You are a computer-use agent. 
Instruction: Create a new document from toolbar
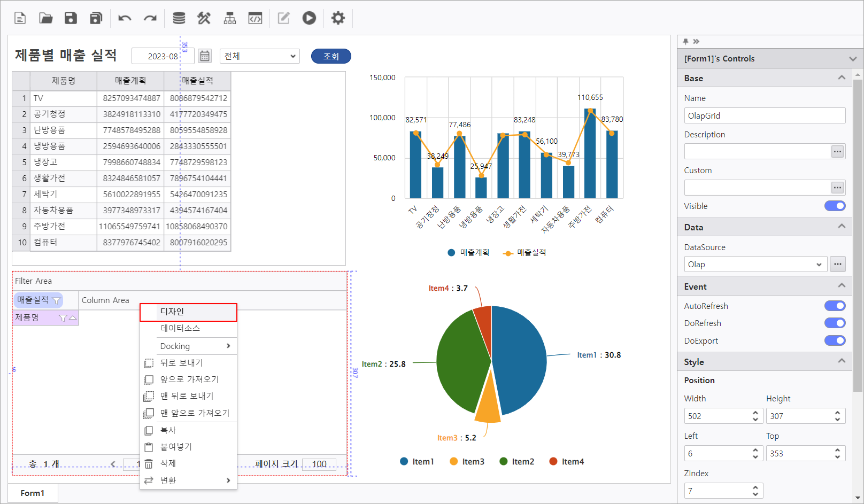coord(20,18)
